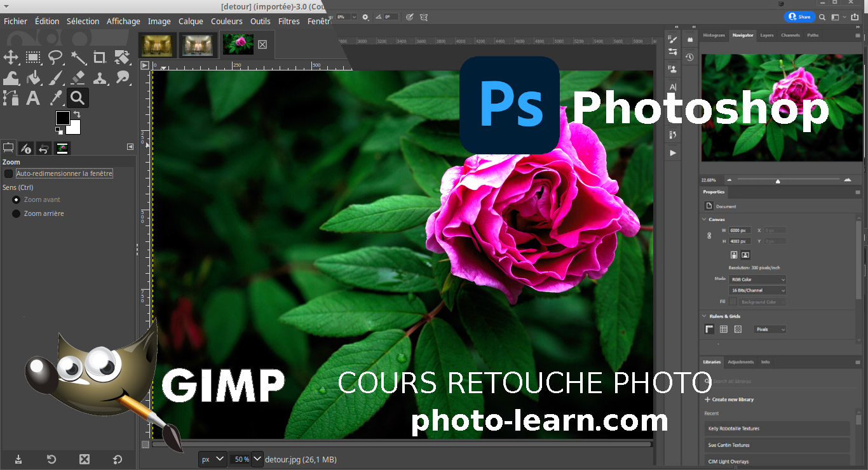Open the Sélection menu

pos(83,21)
